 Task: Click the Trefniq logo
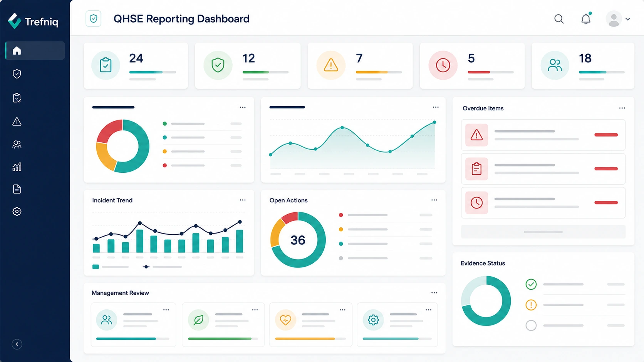coord(33,21)
